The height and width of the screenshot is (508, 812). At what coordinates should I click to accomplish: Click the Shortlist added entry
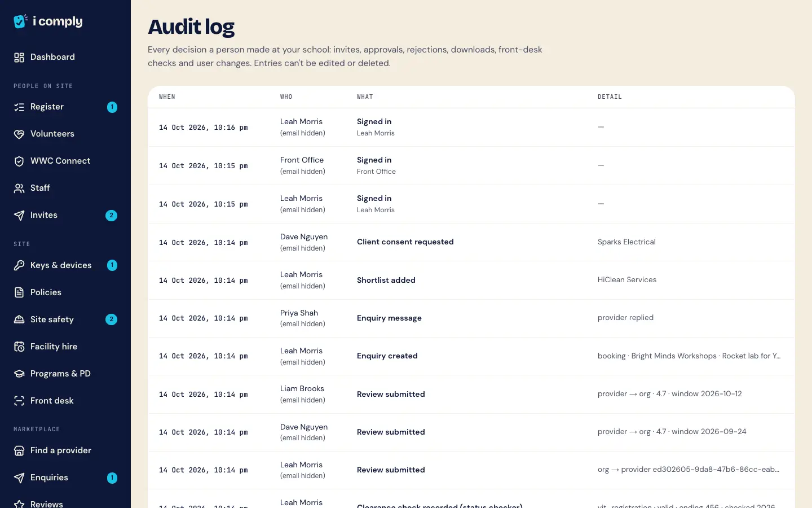[x=386, y=281]
